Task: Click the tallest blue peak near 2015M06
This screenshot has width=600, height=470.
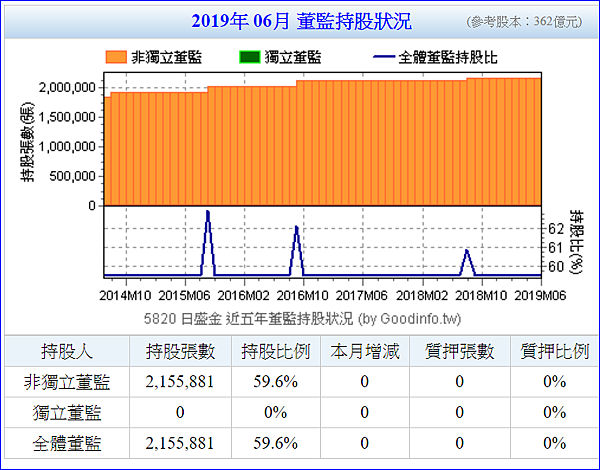Action: tap(208, 242)
